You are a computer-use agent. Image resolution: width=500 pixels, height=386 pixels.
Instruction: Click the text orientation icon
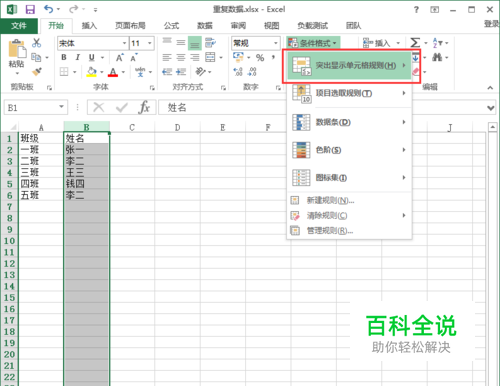tap(201, 72)
